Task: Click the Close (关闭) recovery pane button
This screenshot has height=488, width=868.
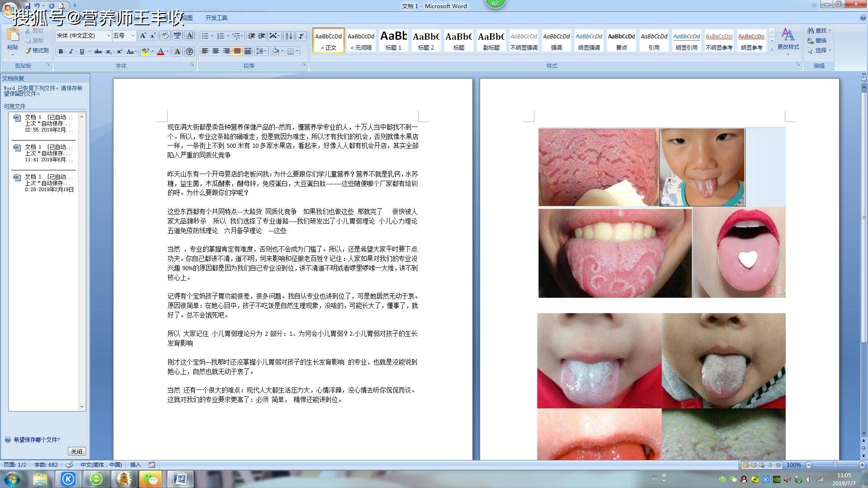Action: [x=76, y=451]
